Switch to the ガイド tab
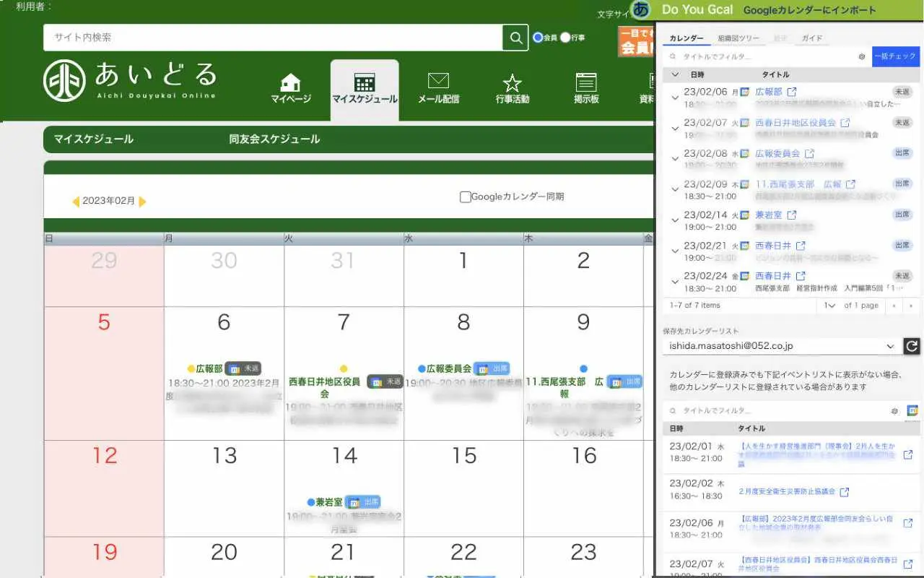This screenshot has width=924, height=578. point(811,38)
